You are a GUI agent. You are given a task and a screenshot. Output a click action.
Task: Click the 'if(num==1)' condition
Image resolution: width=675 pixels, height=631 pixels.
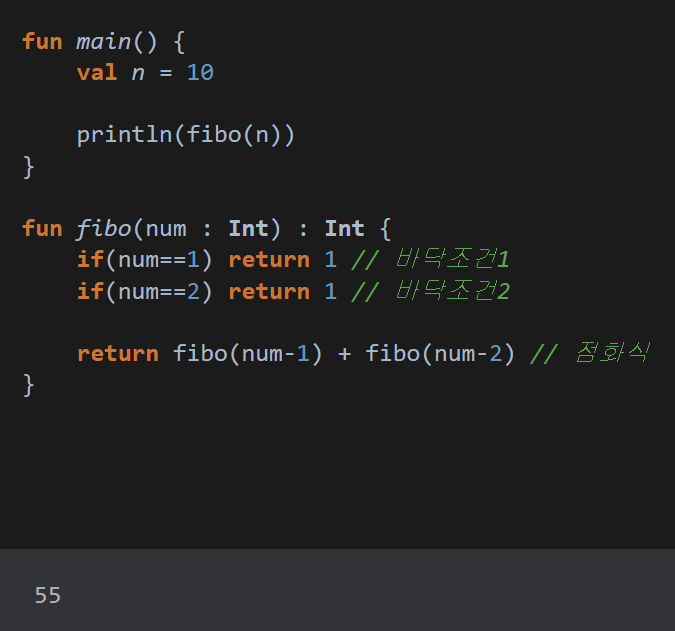[x=145, y=260]
